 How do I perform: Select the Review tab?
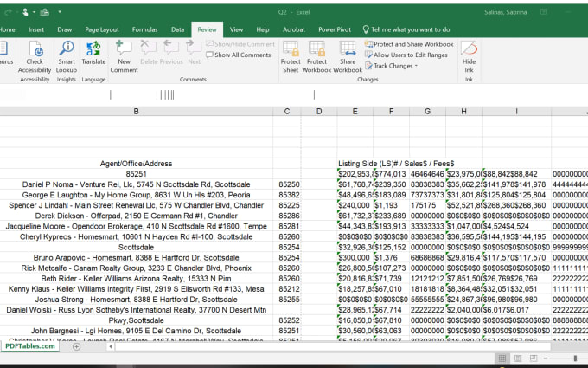[x=207, y=29]
